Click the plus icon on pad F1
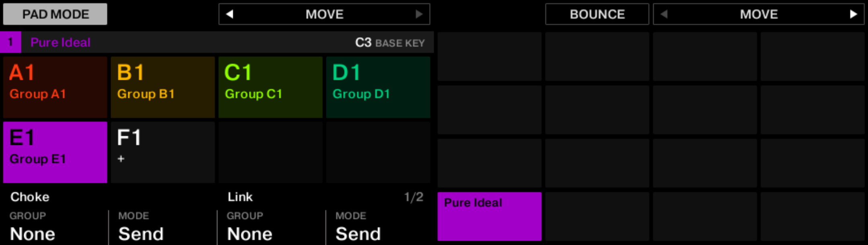 120,159
